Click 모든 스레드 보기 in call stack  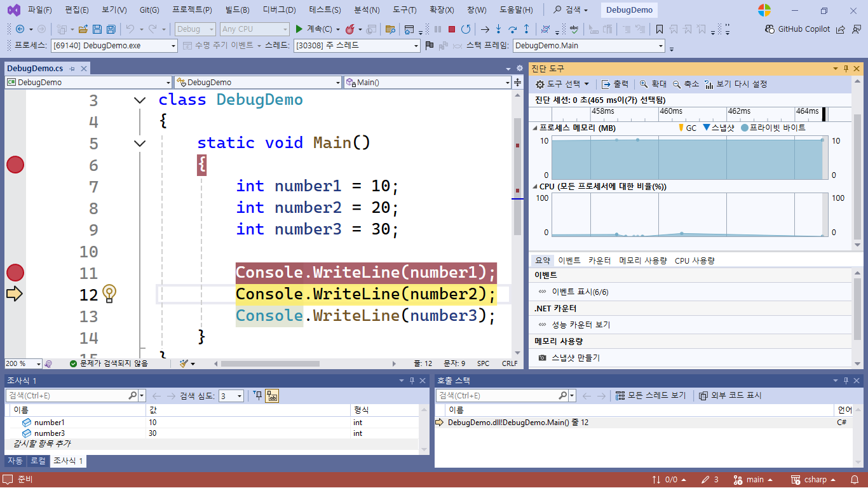(x=651, y=396)
